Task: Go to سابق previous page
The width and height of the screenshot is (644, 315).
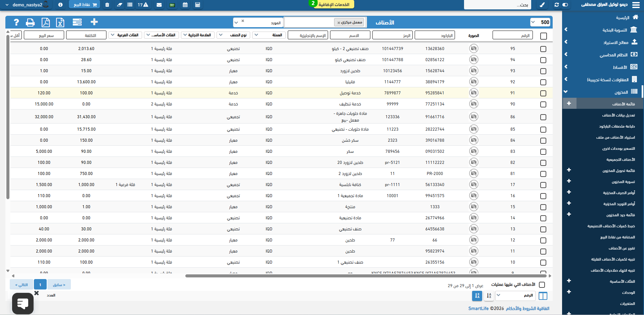Action: tap(59, 285)
